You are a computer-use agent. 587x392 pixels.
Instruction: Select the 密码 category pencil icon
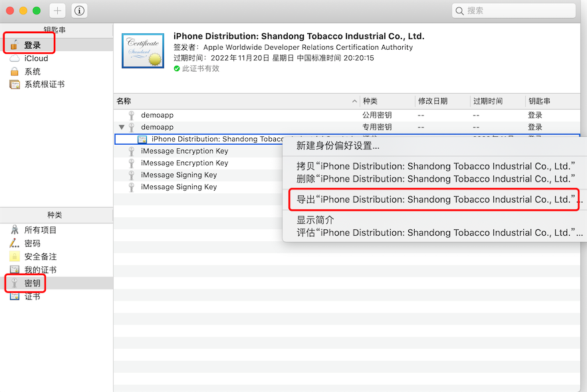click(14, 243)
